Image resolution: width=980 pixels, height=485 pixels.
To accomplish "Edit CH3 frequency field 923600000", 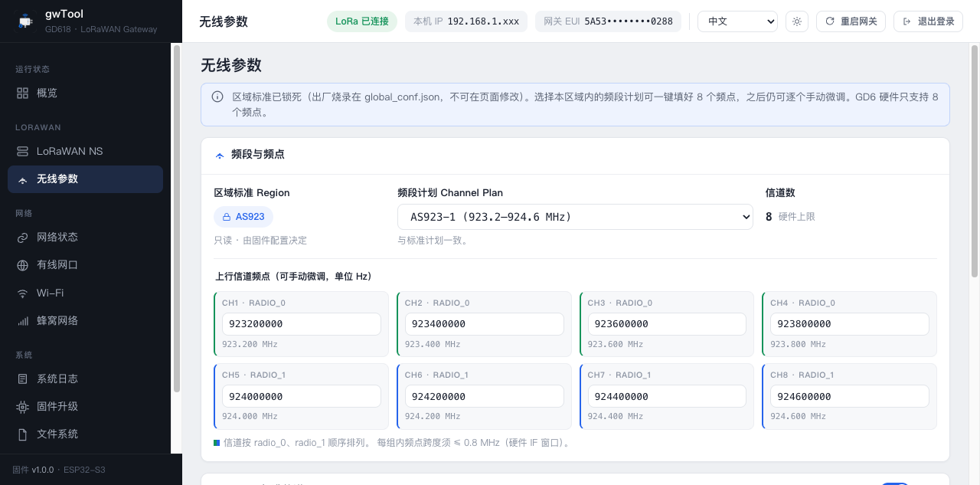I will point(667,324).
